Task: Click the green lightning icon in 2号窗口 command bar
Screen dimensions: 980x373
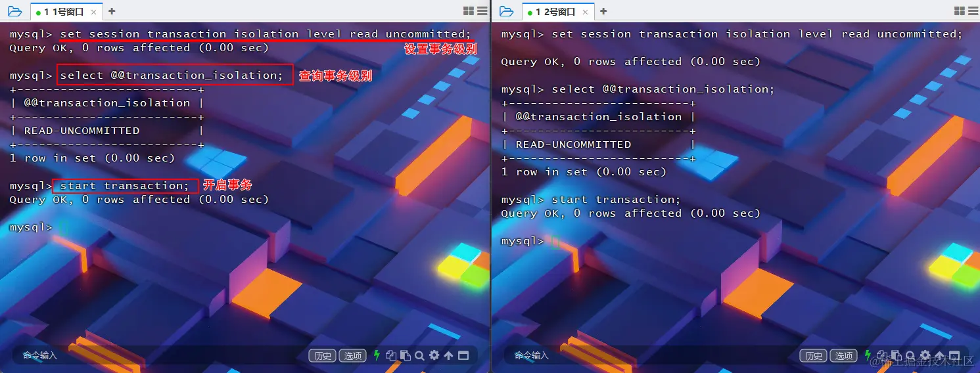Action: pyautogui.click(x=868, y=355)
